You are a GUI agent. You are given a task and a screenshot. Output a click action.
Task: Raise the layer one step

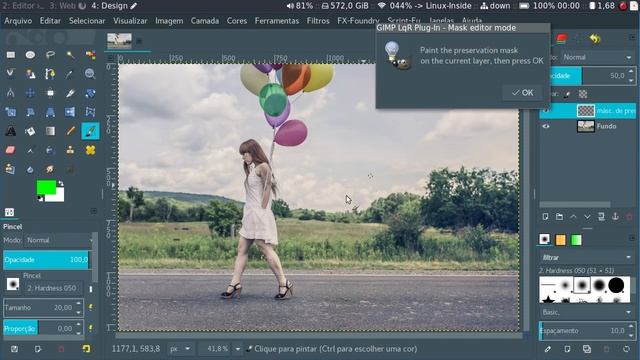(573, 217)
